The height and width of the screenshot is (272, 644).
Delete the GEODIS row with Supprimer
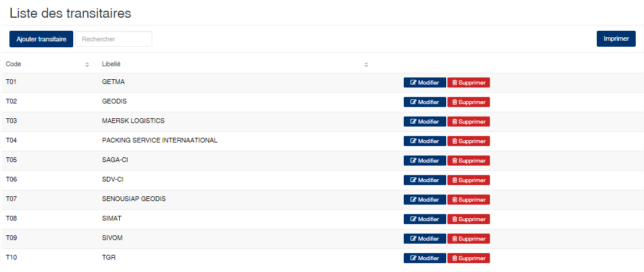point(469,102)
